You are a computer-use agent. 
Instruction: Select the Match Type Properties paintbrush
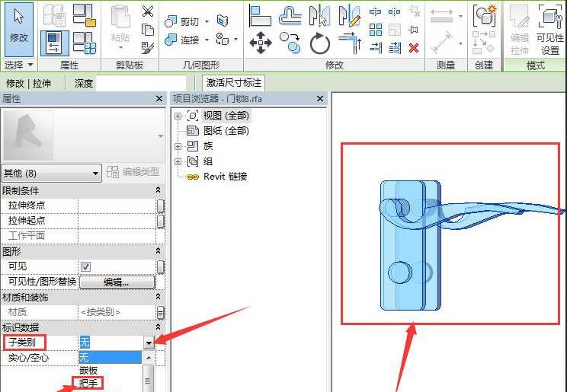148,47
